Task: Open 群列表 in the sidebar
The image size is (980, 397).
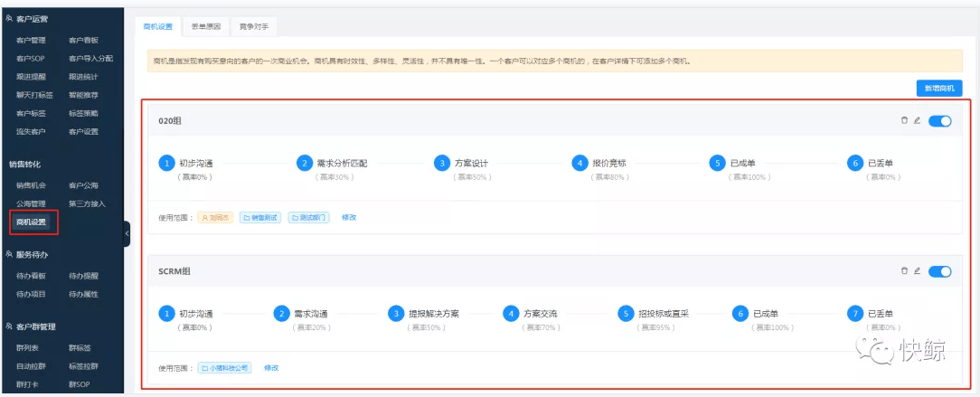Action: pos(27,348)
